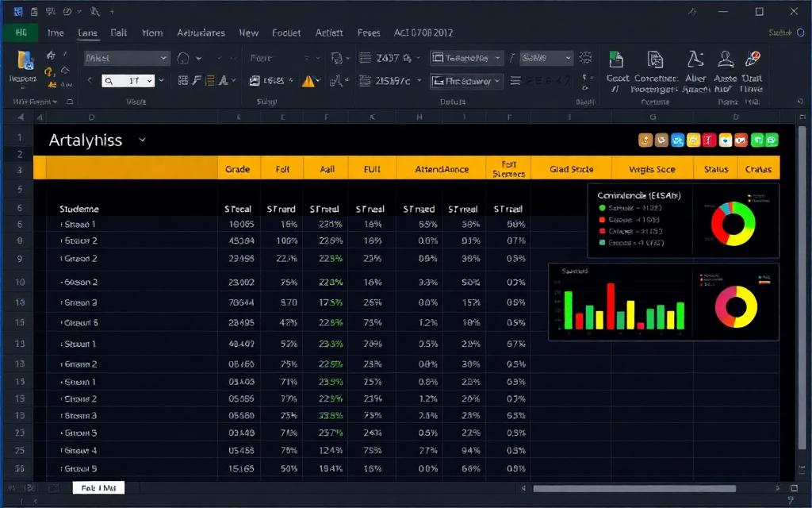
Task: Click the Studeme row label
Action: 79,209
